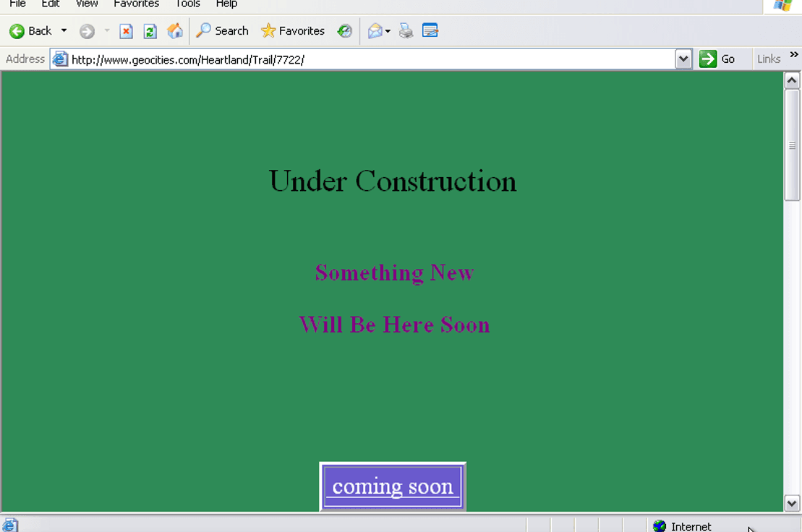The image size is (802, 532).
Task: Click the Go button
Action: [717, 59]
